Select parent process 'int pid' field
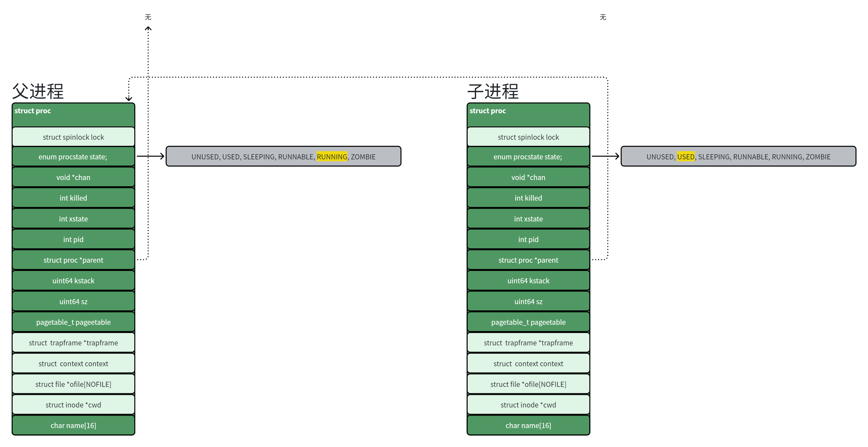The height and width of the screenshot is (447, 868). click(x=73, y=239)
